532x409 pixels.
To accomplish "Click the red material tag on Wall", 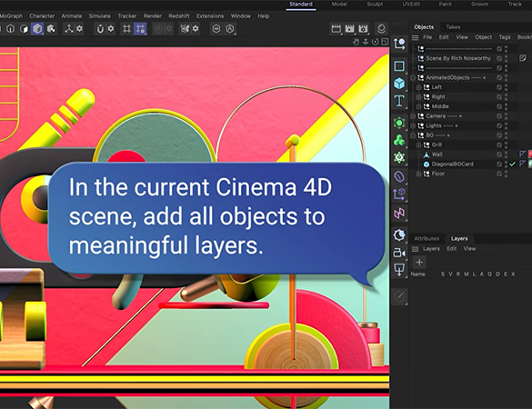I will tap(530, 155).
